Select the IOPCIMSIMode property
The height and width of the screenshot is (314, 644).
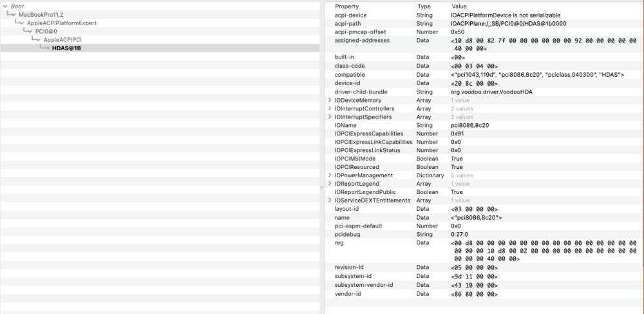355,159
